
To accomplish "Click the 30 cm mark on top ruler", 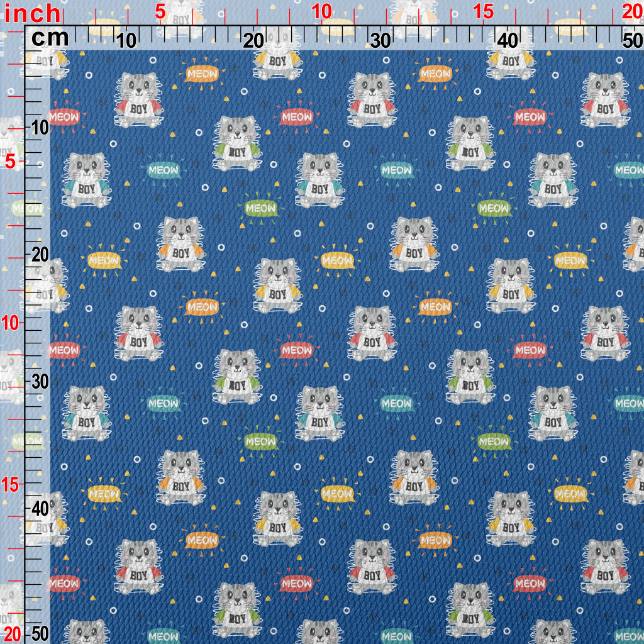I will (x=381, y=41).
